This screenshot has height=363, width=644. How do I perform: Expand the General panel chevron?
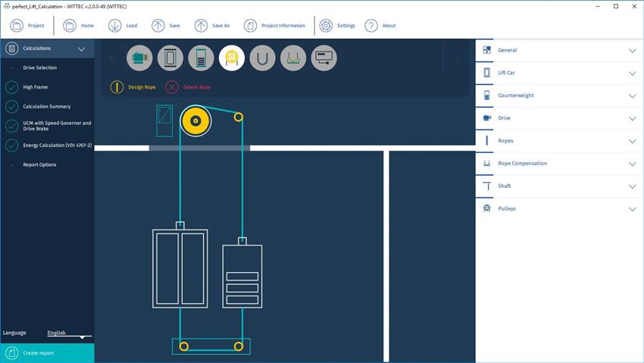632,51
